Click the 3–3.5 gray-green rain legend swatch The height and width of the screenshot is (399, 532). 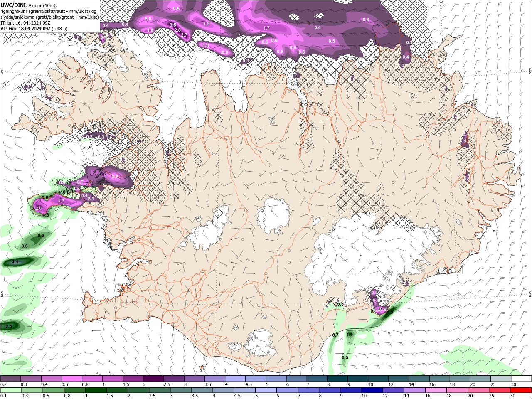tap(181, 390)
